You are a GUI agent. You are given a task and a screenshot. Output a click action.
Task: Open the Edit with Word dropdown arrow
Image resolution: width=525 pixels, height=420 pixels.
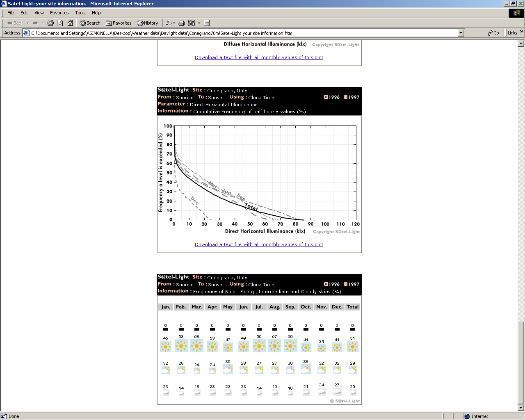coord(199,23)
